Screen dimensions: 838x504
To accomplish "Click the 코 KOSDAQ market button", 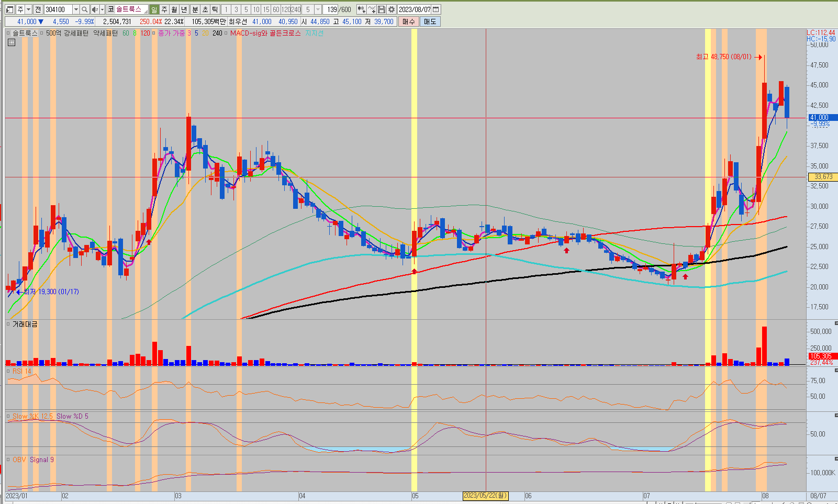I will [110, 9].
